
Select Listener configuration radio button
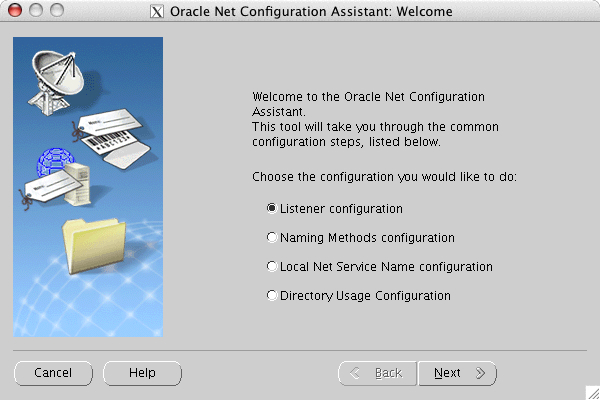(x=272, y=209)
